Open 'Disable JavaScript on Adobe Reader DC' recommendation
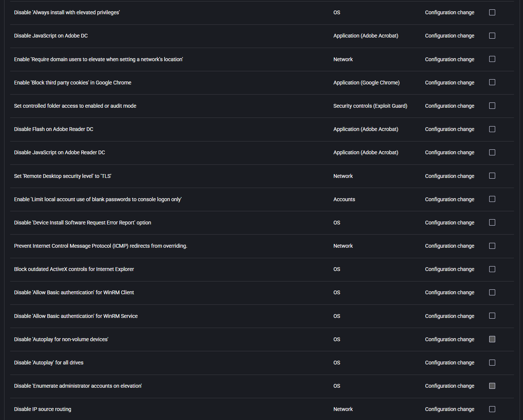523x420 pixels. click(x=59, y=152)
